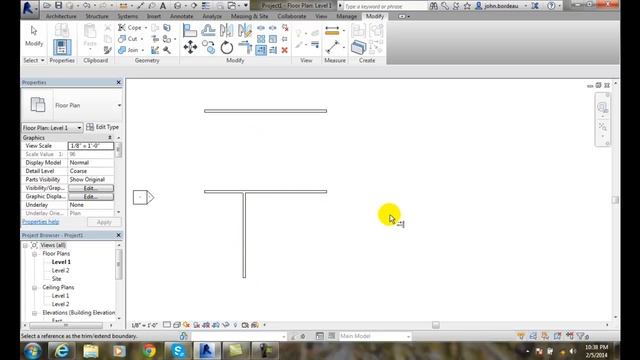The height and width of the screenshot is (360, 640).
Task: Click the Edit Type button
Action: pyautogui.click(x=102, y=127)
